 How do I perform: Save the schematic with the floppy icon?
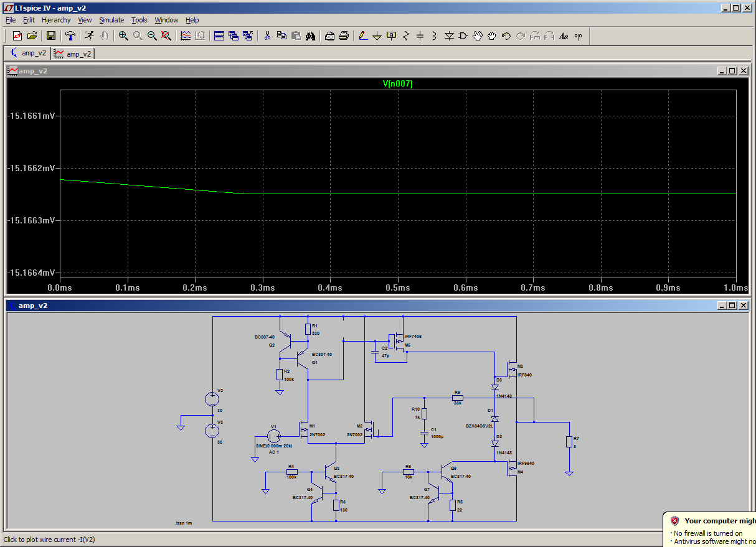click(51, 36)
